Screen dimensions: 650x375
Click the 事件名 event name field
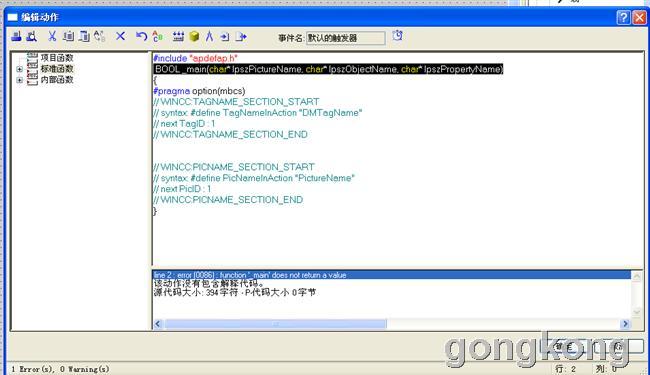click(x=345, y=38)
